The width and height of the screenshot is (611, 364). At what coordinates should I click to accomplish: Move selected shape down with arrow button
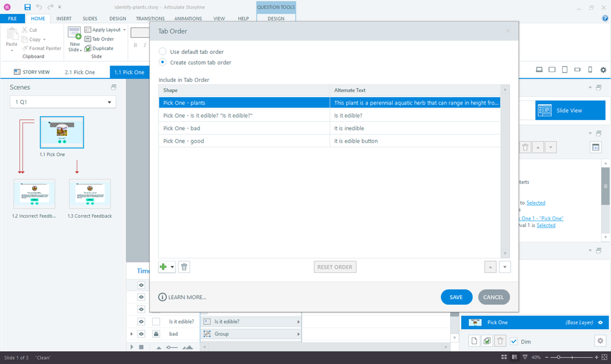[505, 267]
